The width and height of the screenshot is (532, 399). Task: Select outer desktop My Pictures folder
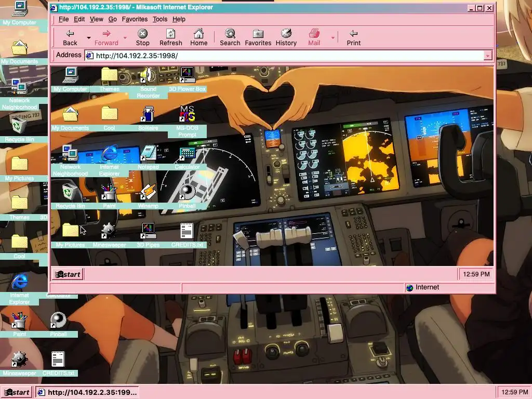point(19,169)
